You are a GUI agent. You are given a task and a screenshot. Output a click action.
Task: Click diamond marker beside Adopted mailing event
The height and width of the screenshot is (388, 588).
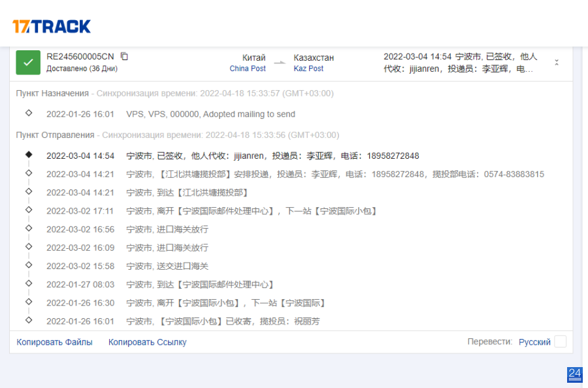29,113
